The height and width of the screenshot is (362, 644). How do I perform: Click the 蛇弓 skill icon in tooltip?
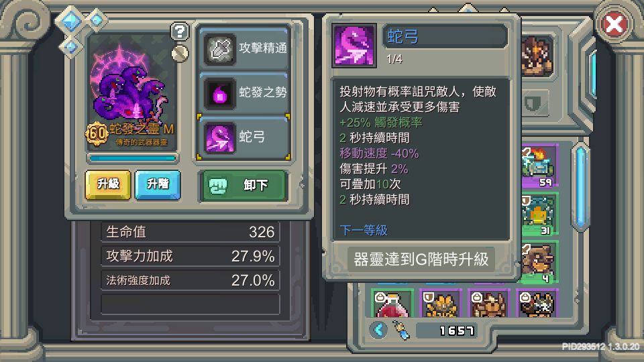coord(354,46)
